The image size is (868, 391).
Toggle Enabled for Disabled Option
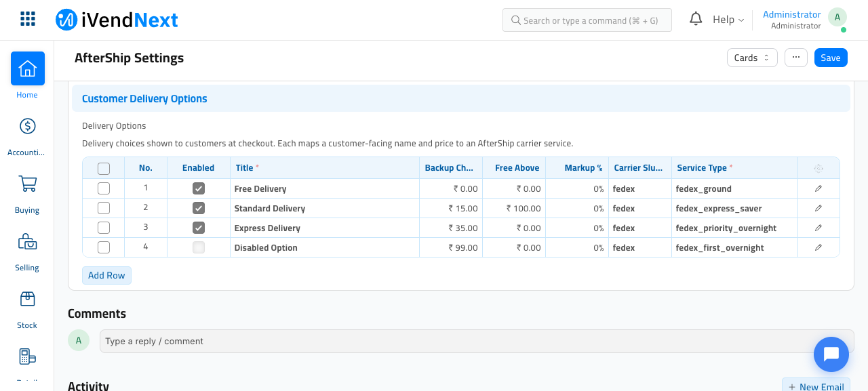(199, 247)
